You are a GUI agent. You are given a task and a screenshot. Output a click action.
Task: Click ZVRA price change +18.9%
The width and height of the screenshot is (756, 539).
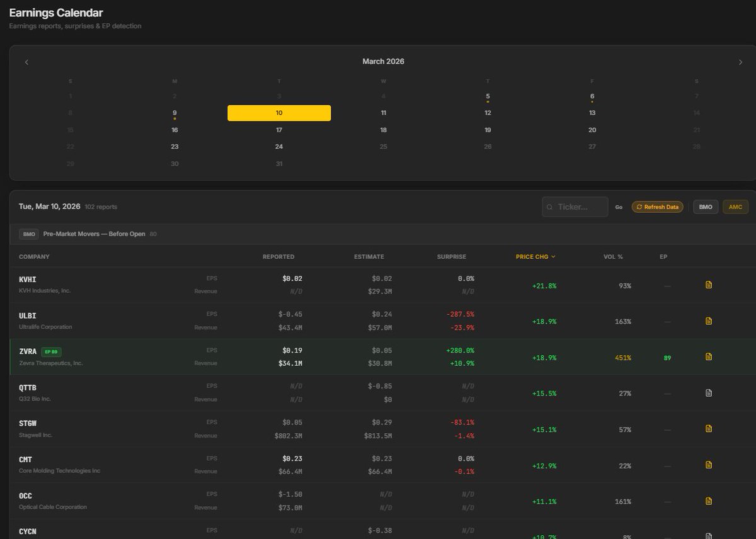tap(544, 358)
